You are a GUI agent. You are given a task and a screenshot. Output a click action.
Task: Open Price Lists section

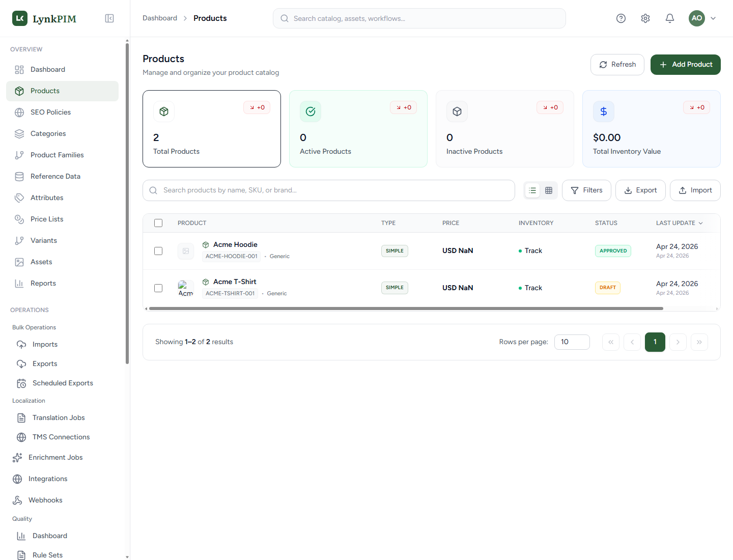(62, 219)
